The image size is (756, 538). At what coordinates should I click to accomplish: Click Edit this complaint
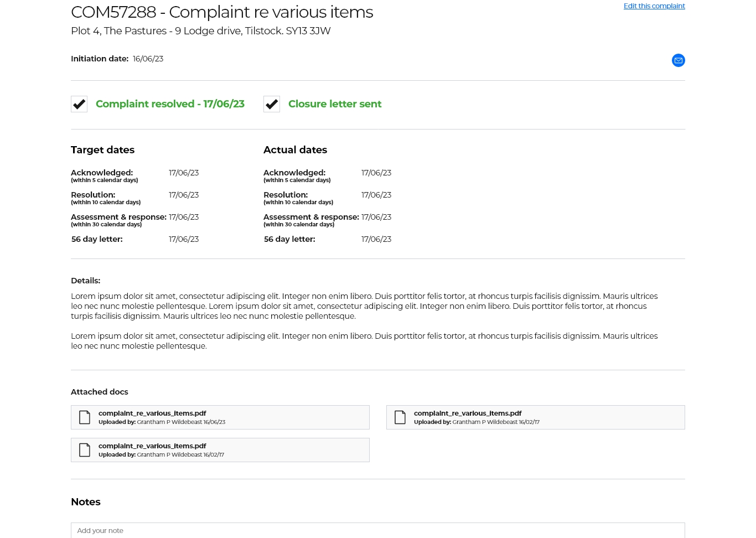pyautogui.click(x=654, y=6)
